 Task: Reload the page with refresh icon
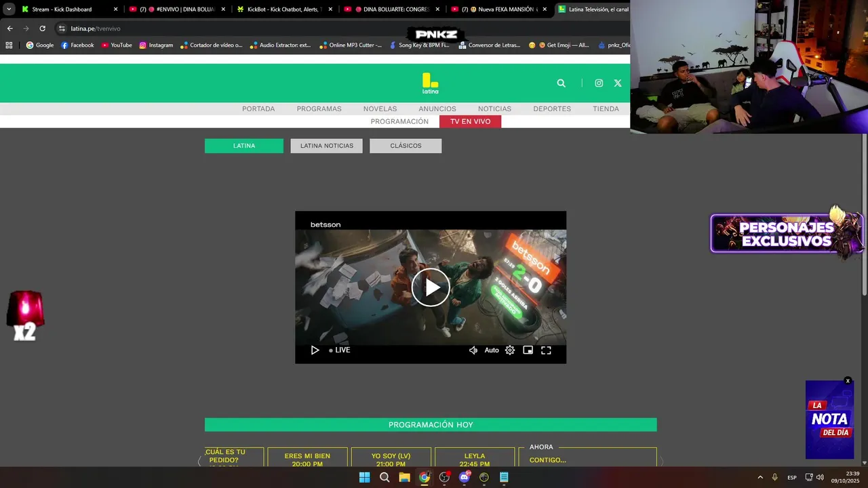click(x=42, y=28)
